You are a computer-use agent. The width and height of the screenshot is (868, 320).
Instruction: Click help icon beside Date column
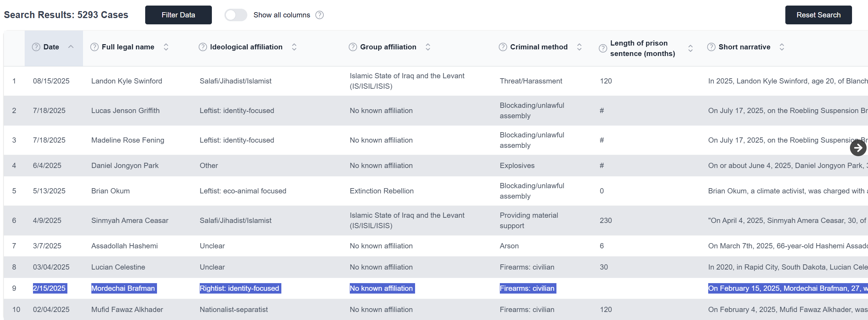[36, 47]
